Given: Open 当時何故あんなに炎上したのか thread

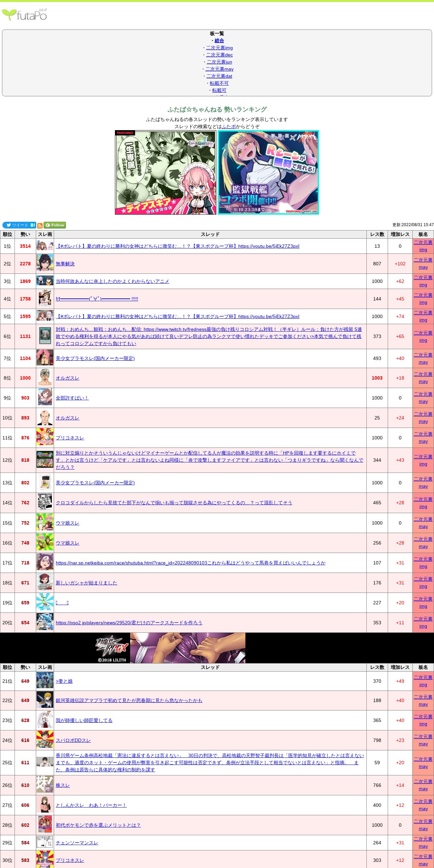Looking at the screenshot, I should [x=113, y=281].
